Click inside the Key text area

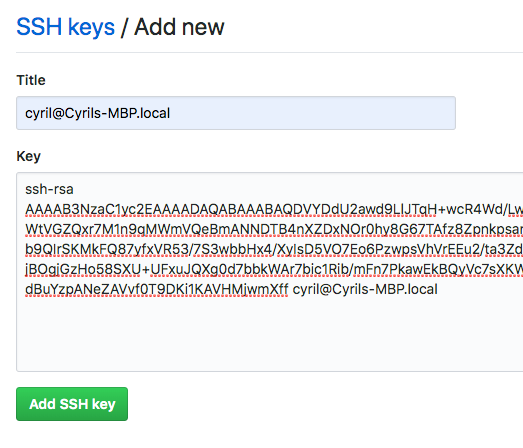[x=270, y=272]
